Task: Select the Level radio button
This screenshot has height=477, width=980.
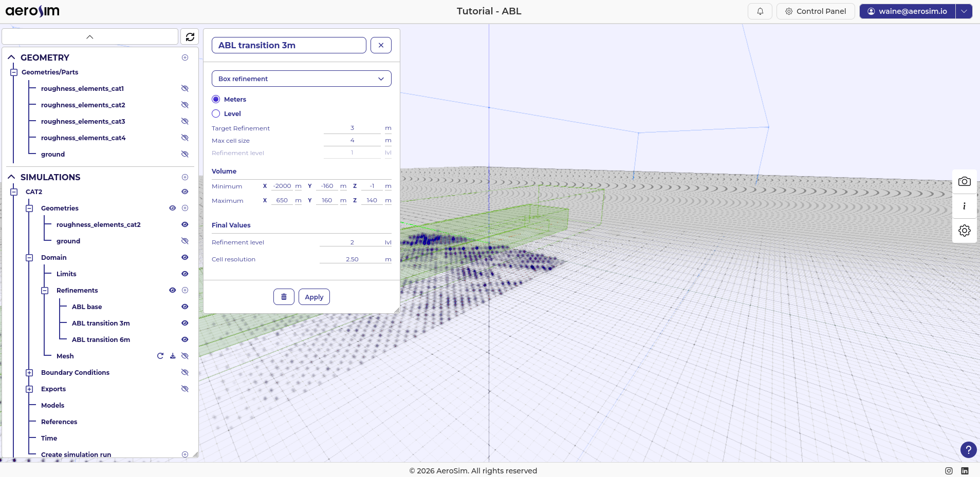Action: pyautogui.click(x=216, y=113)
